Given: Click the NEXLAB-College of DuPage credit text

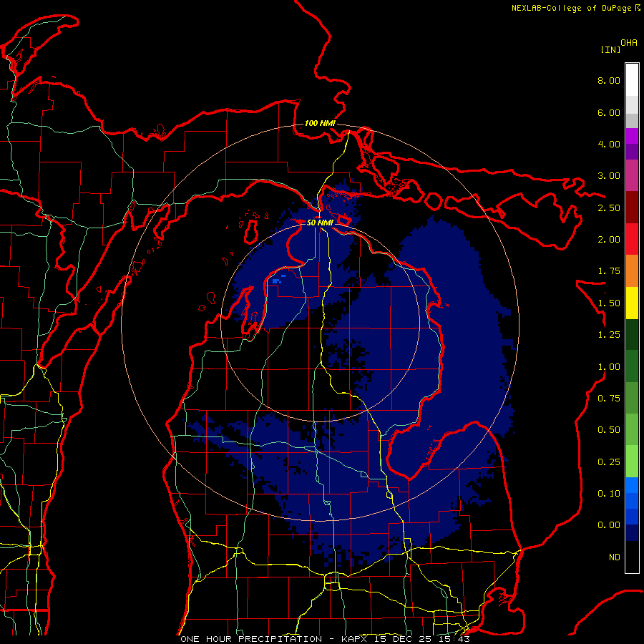Looking at the screenshot, I should coord(572,8).
